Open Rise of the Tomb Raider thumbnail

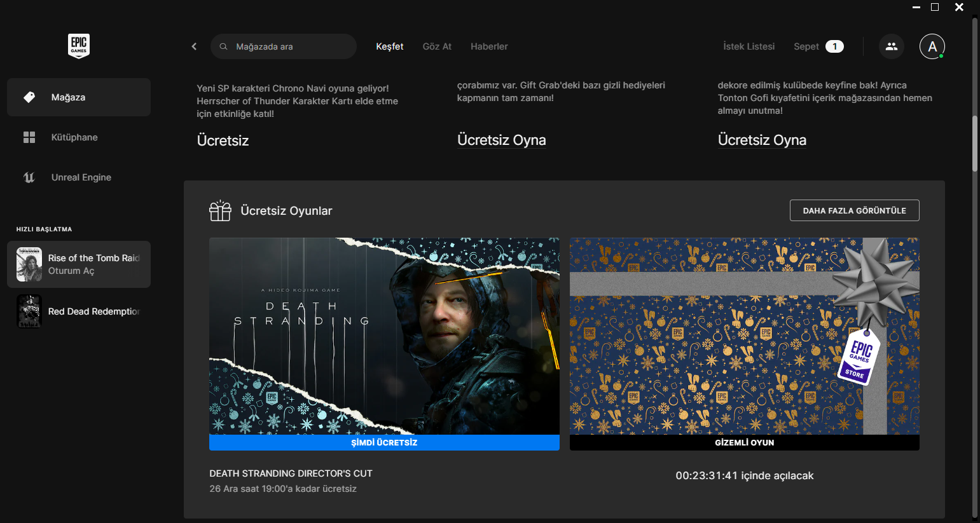click(x=29, y=264)
